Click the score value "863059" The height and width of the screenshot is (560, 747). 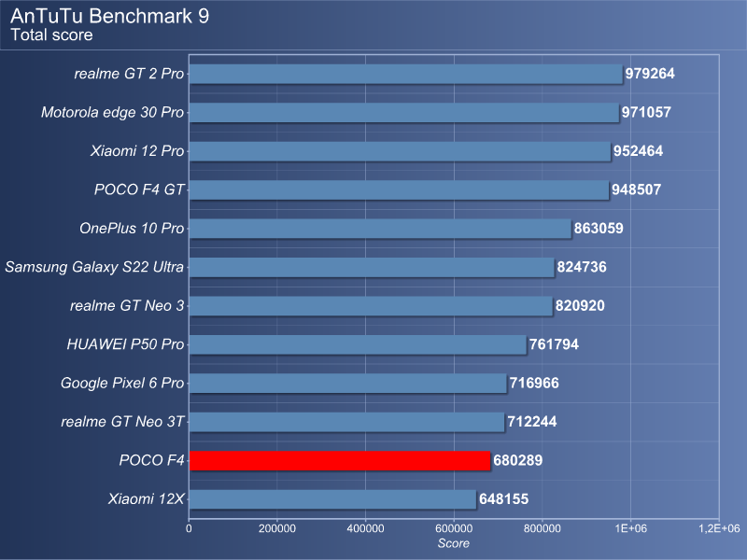tap(599, 229)
